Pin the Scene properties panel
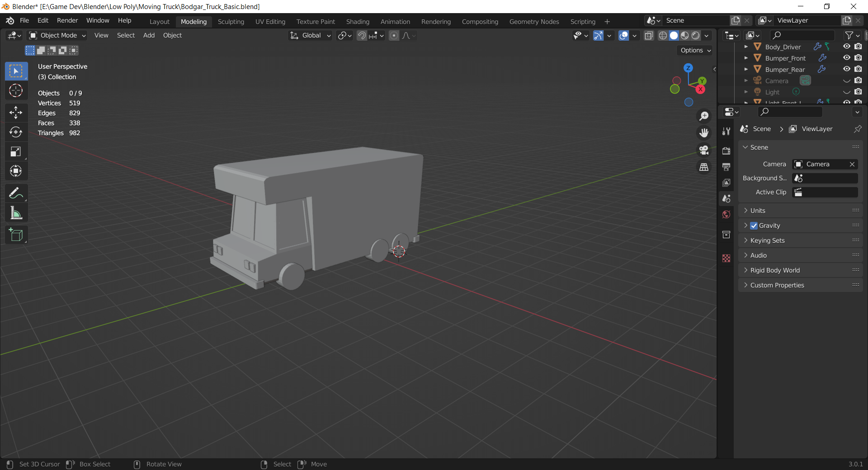This screenshot has width=868, height=470. coord(857,129)
